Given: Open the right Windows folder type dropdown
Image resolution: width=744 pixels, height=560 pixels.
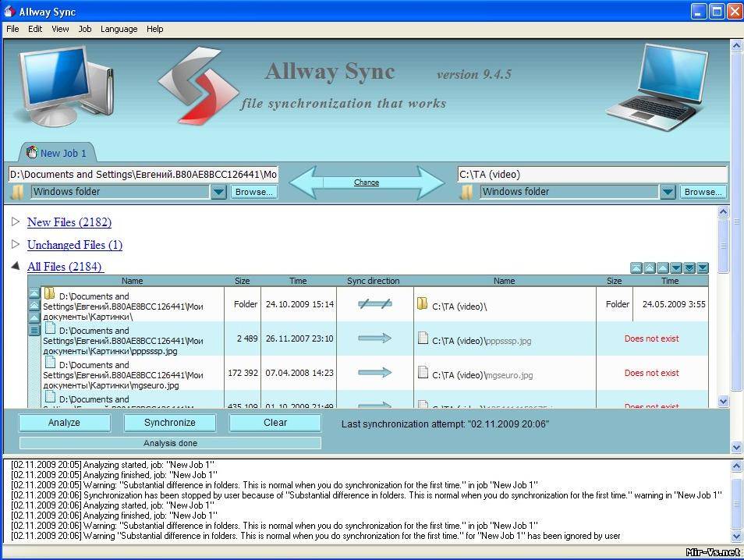Looking at the screenshot, I should tap(667, 192).
